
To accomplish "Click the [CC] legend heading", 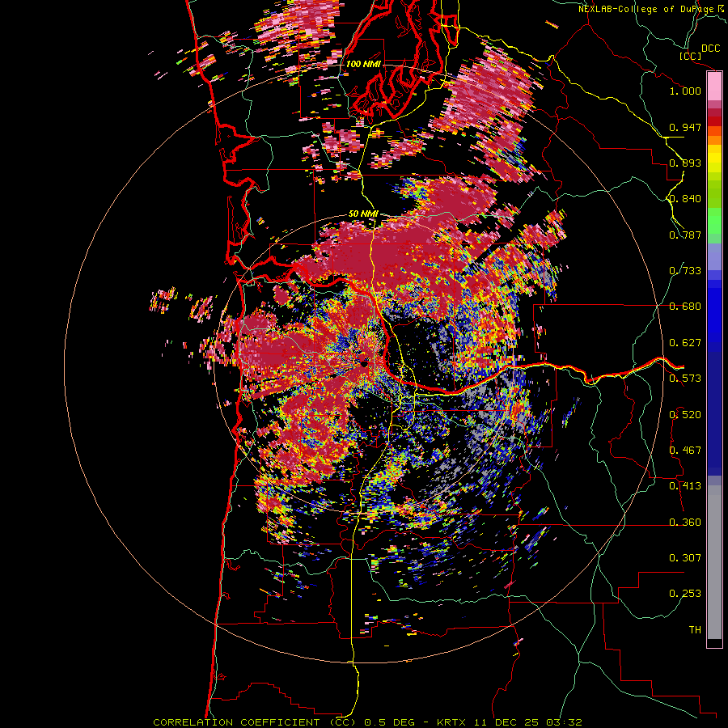I will (690, 56).
